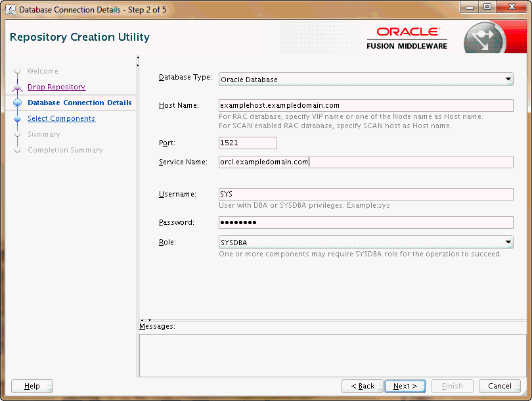Click the Password input field
Viewport: 532px width, 401px height.
click(x=366, y=222)
